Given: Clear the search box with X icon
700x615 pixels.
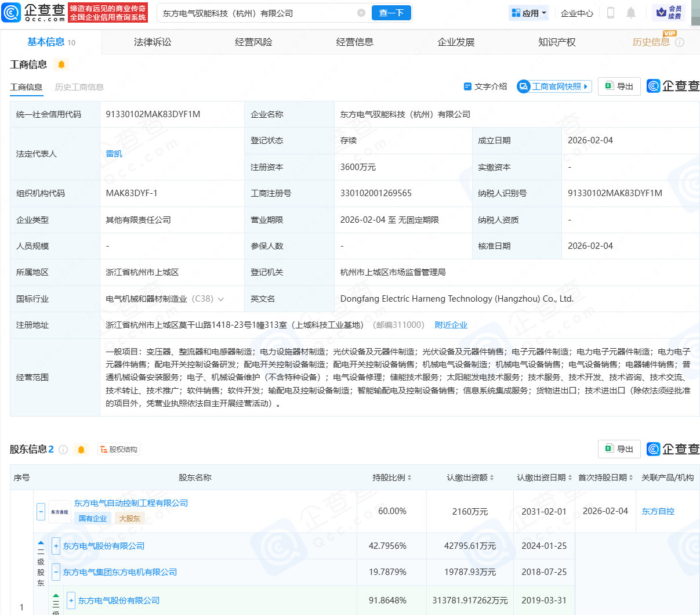Looking at the screenshot, I should (361, 13).
